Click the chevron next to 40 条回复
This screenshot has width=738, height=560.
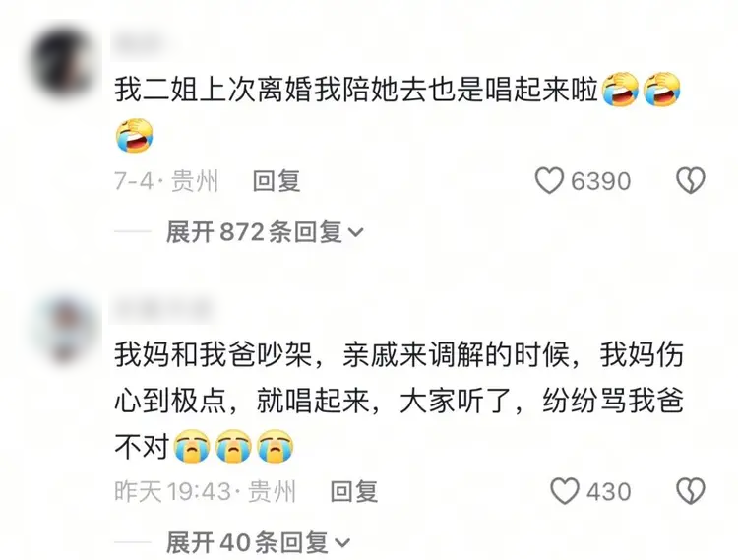[x=342, y=543]
